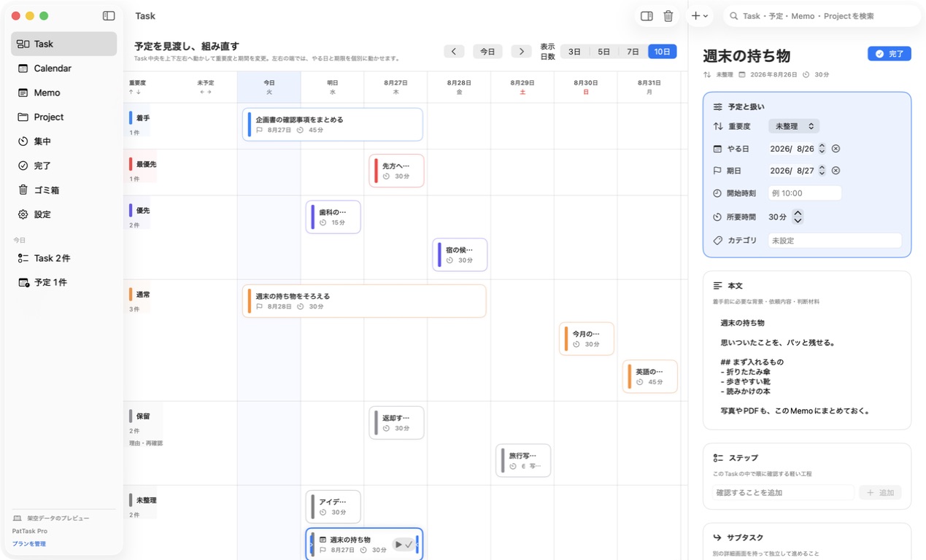Open the 完了 completed list in sidebar
Screen dimensions: 926x560
64,166
